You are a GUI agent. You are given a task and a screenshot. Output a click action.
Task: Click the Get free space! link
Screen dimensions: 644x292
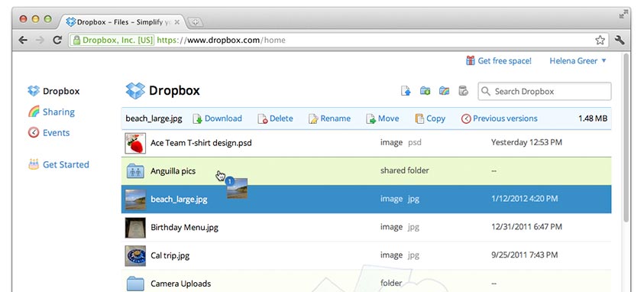point(499,61)
